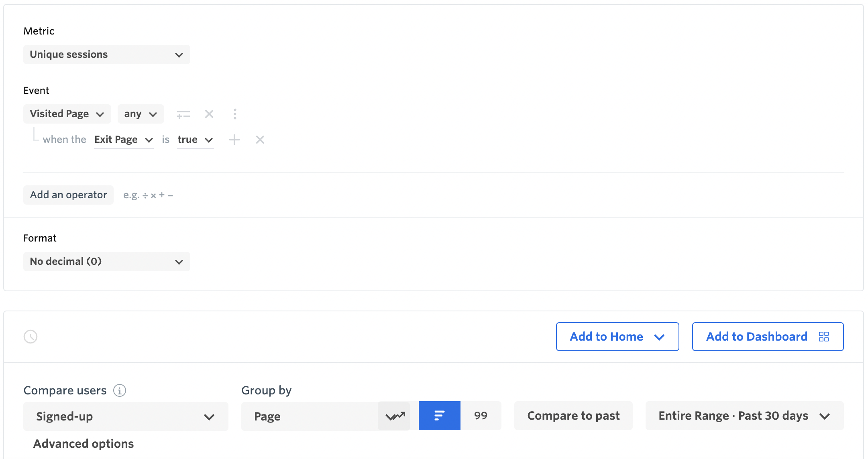Click the Add an operator button
This screenshot has height=459, width=868.
click(x=68, y=195)
